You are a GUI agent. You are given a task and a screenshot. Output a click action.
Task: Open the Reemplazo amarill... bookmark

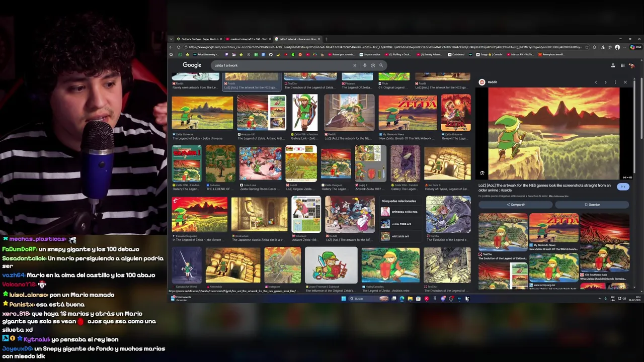[x=551, y=54]
